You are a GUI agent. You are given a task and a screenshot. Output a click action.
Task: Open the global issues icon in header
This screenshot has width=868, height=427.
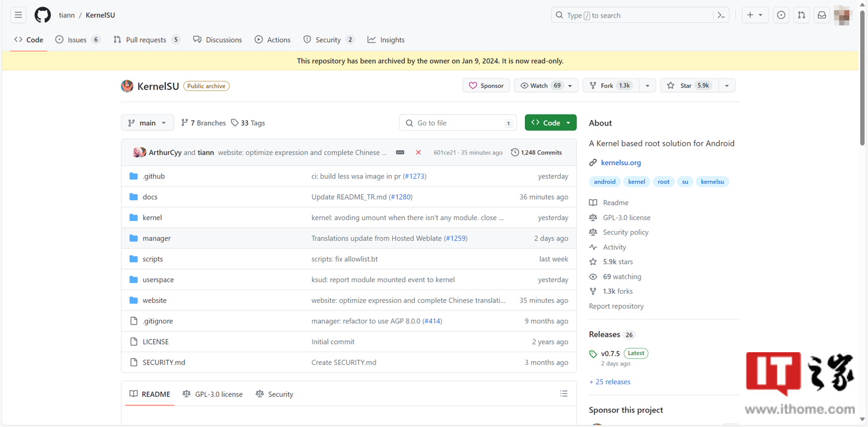pyautogui.click(x=781, y=15)
